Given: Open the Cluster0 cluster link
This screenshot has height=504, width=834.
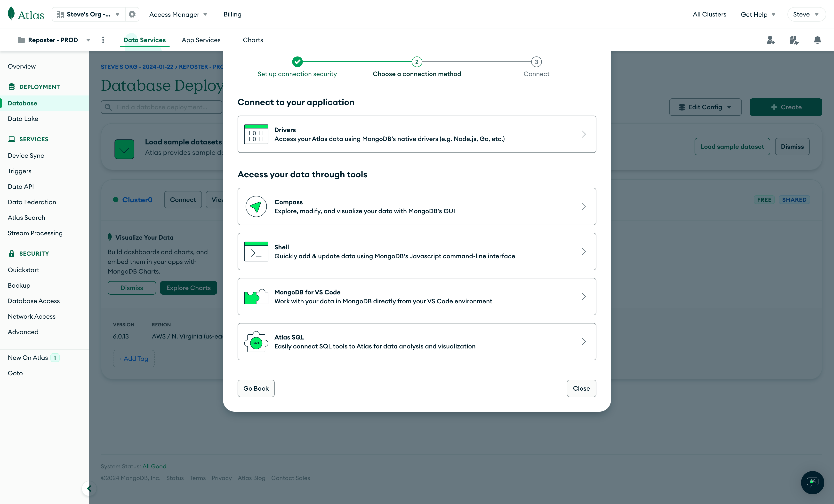Looking at the screenshot, I should coord(137,200).
